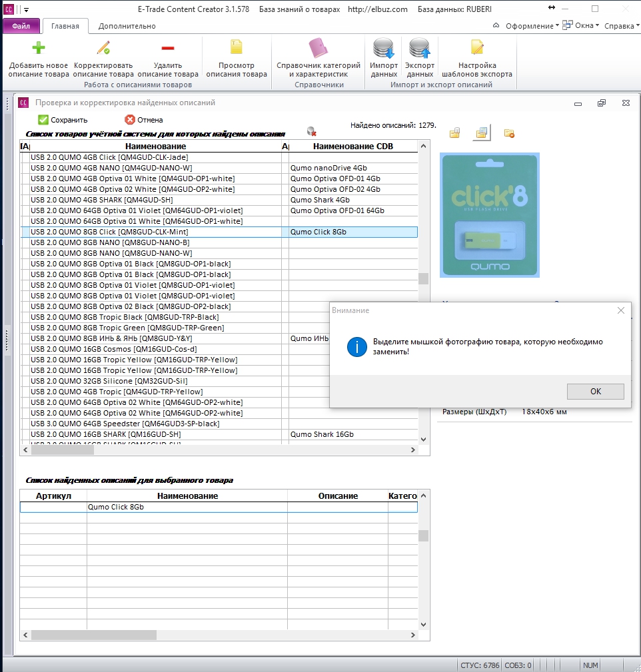
Task: Click the add new product description icon
Action: tap(39, 47)
